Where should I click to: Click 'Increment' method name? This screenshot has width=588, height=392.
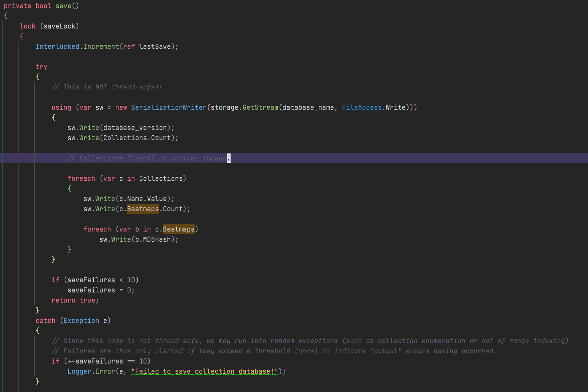click(101, 46)
